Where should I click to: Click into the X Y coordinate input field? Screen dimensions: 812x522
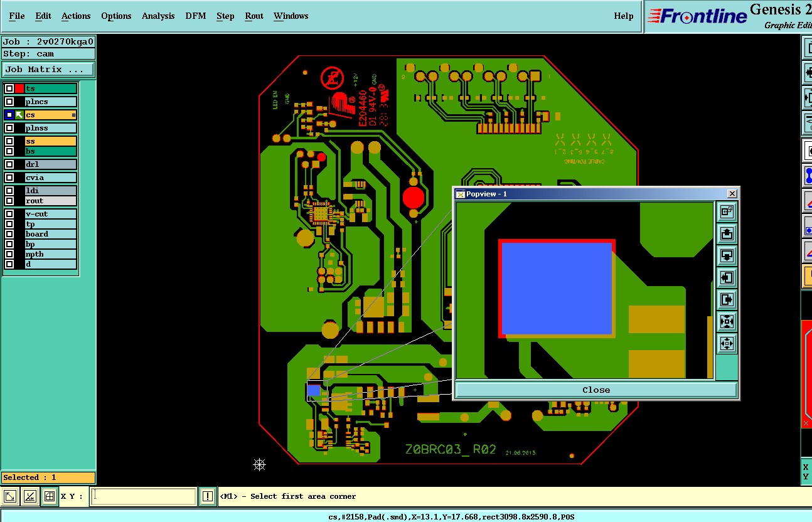[144, 496]
